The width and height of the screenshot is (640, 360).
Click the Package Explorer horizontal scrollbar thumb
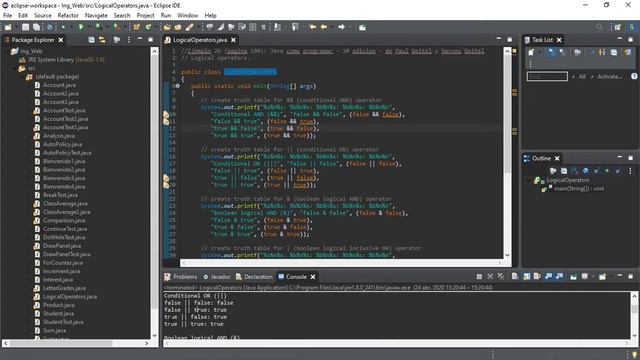60,343
